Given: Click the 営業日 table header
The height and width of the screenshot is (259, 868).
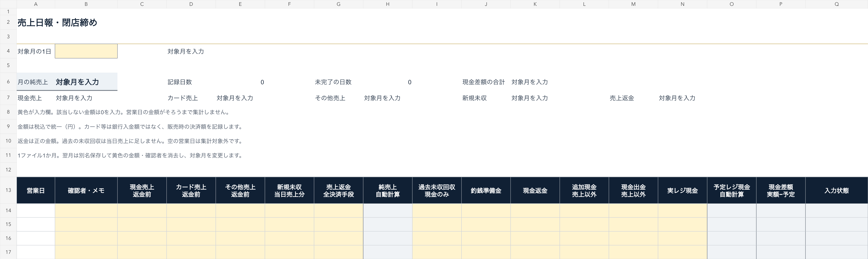Looking at the screenshot, I should [x=36, y=190].
